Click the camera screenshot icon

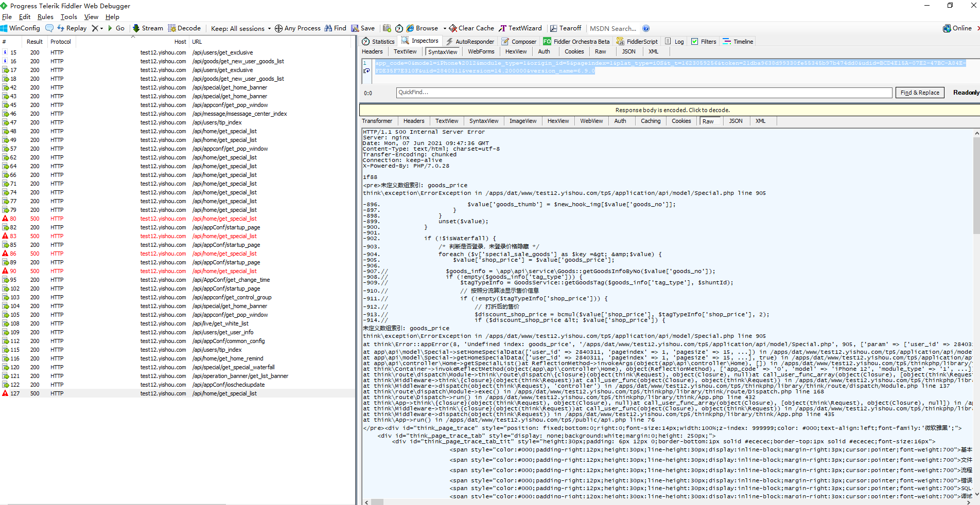pos(387,28)
